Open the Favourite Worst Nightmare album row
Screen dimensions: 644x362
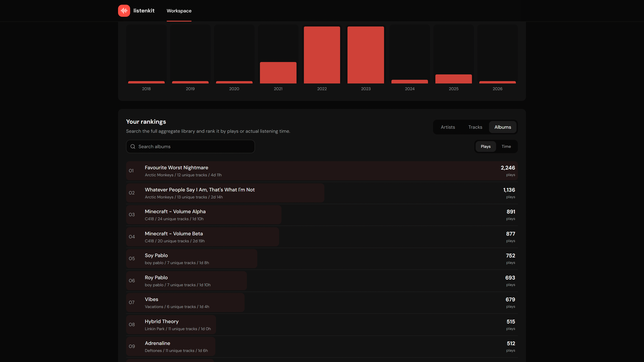[x=322, y=171]
